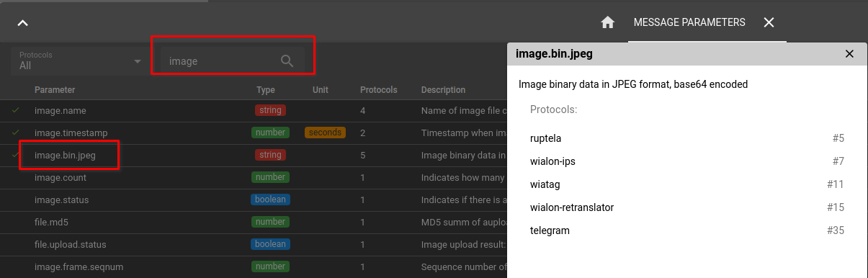
Task: Click the checkmark beside image.name
Action: [x=16, y=110]
